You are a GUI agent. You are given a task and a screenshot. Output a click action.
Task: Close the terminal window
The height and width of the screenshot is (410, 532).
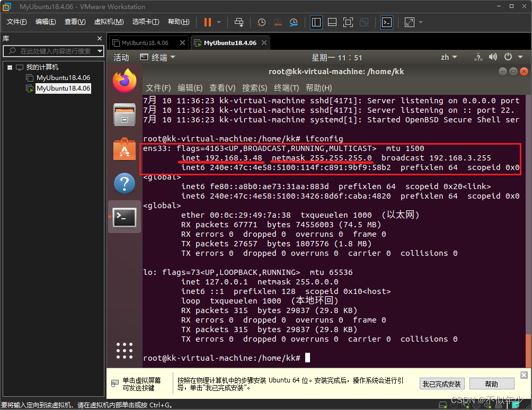point(524,72)
